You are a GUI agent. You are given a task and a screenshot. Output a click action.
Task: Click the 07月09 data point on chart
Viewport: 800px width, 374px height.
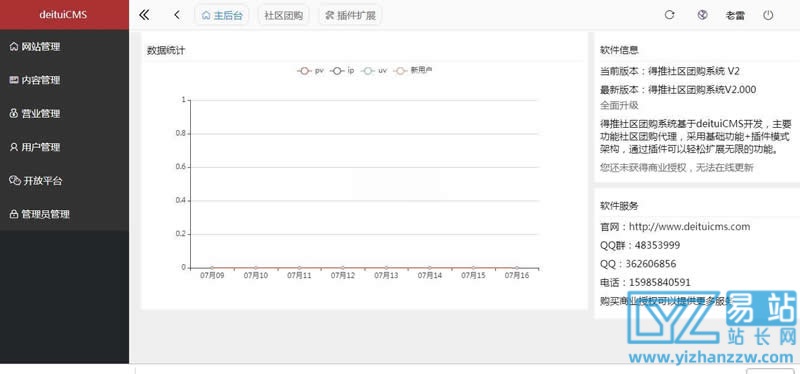[x=212, y=268]
